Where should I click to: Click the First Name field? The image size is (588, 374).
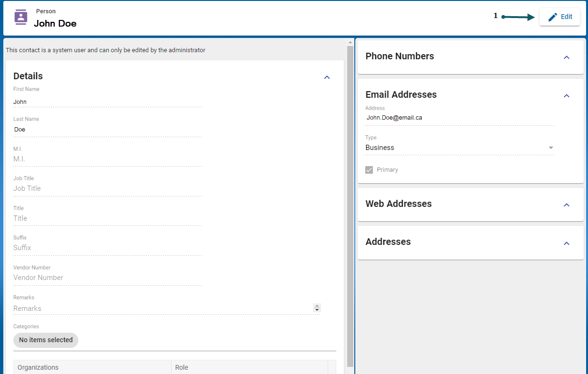[x=107, y=102]
